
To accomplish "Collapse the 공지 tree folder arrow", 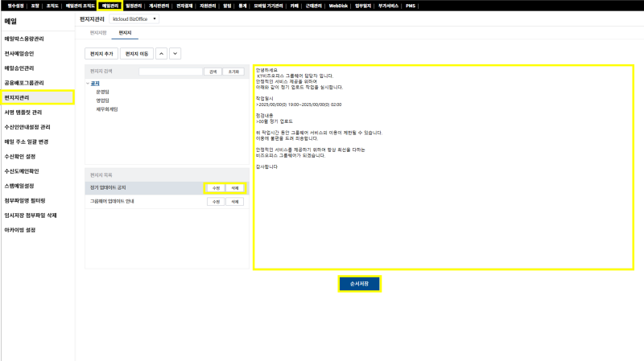I will tap(88, 83).
